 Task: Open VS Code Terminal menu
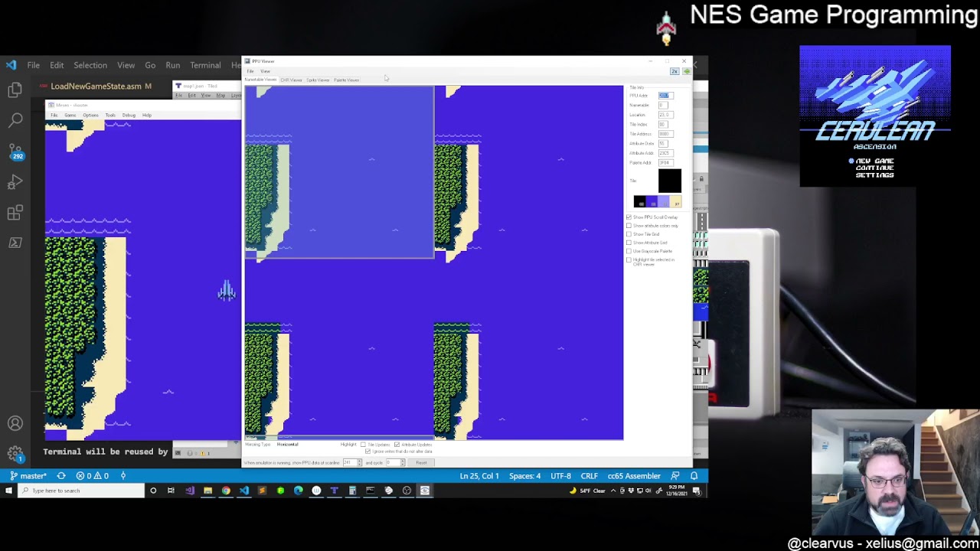[205, 65]
